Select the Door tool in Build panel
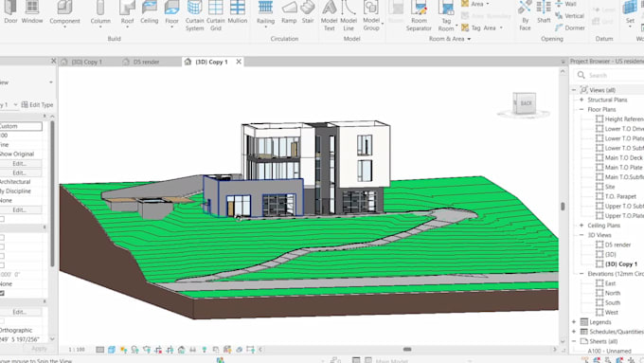 point(10,12)
